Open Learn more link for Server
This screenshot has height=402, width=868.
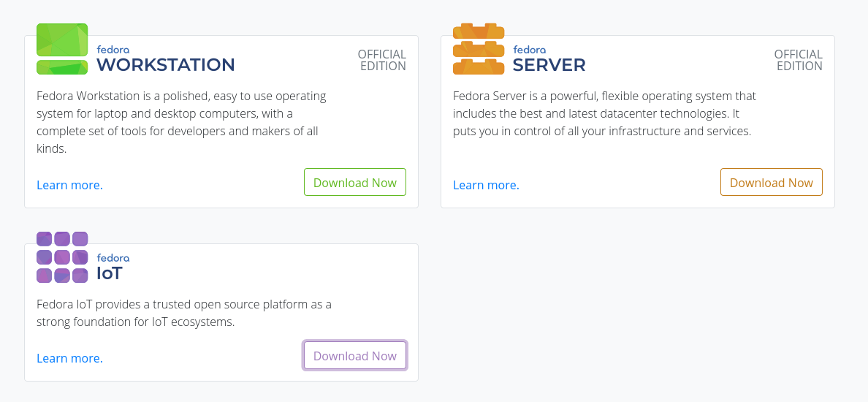pyautogui.click(x=486, y=185)
